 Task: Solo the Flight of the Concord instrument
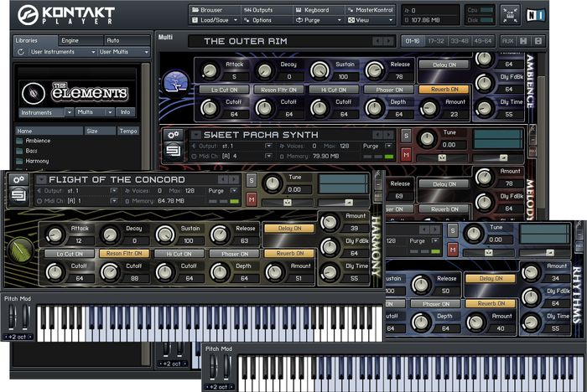(251, 181)
